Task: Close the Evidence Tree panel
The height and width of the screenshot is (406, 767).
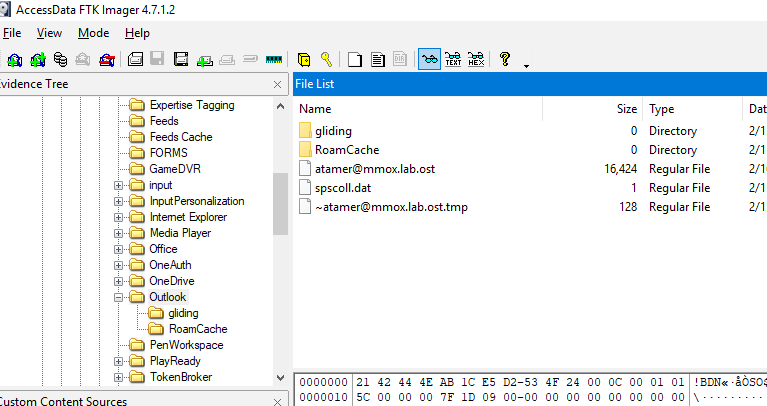Action: coord(277,84)
